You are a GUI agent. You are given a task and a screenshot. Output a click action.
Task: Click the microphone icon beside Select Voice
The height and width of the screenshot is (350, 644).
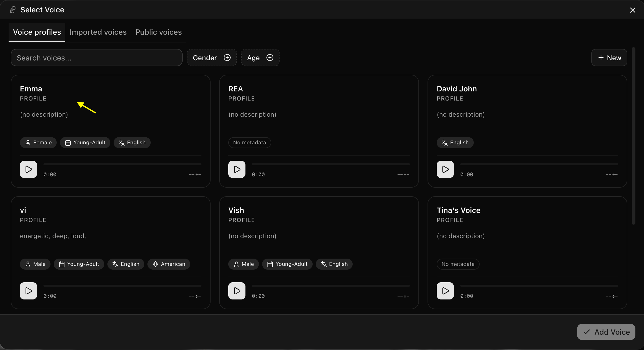(x=13, y=10)
